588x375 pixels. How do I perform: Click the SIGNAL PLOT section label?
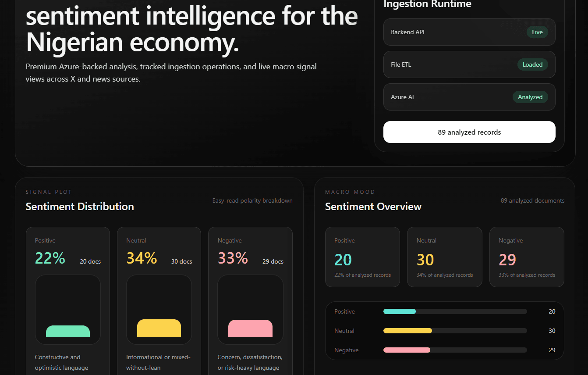[49, 192]
